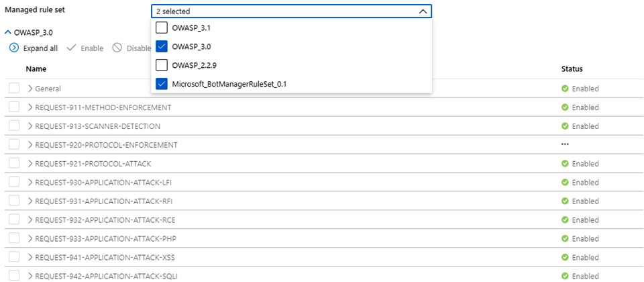Sort by the Name column header
The image size is (644, 282).
(x=36, y=68)
